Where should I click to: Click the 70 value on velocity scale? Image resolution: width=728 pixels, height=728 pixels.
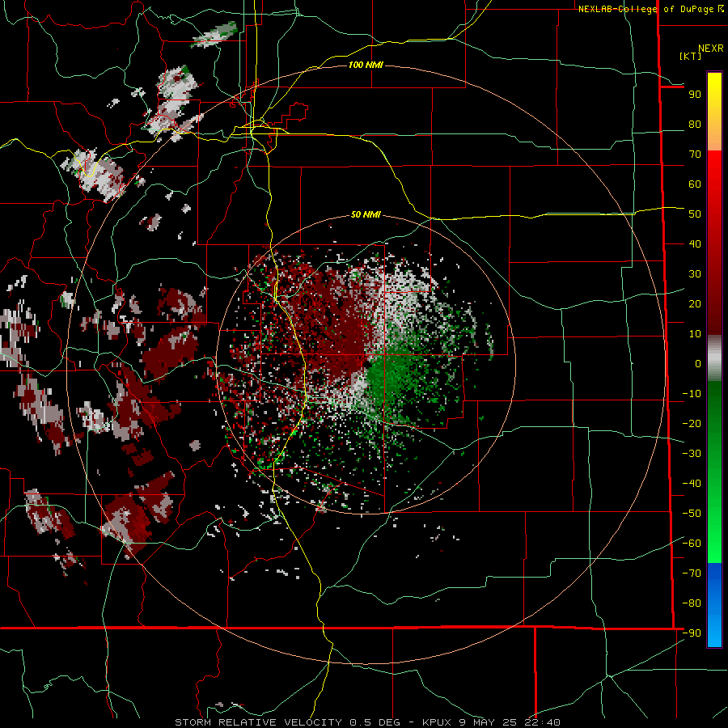pos(695,154)
